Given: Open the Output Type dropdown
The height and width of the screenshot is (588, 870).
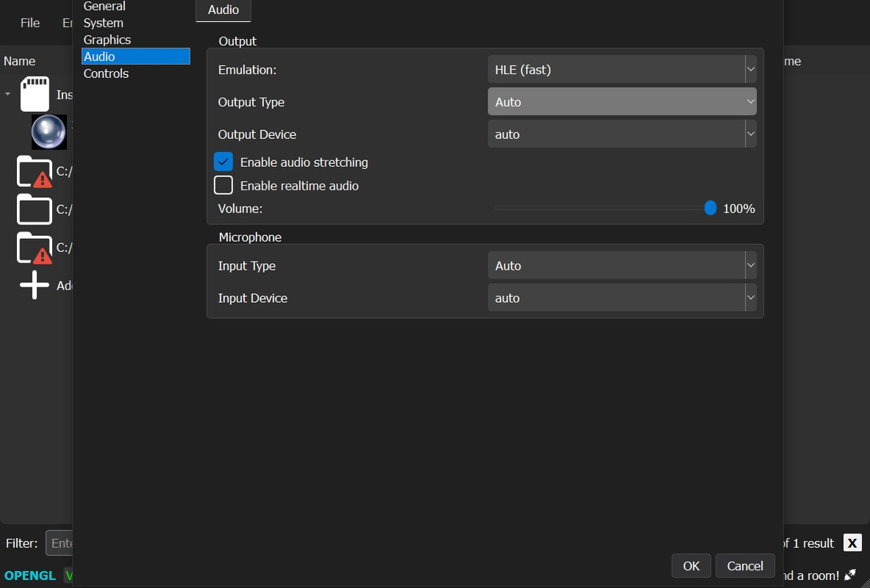Looking at the screenshot, I should tap(622, 102).
